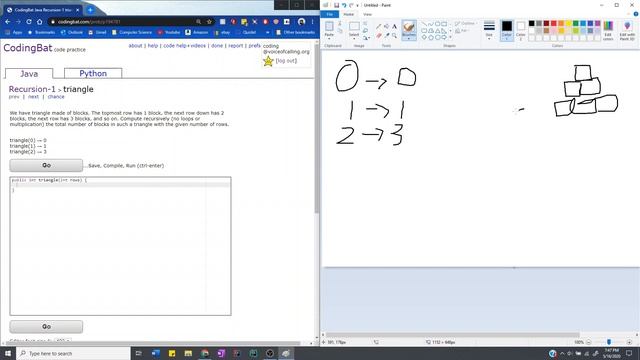Follow the 'next' problem link
The height and width of the screenshot is (360, 640).
click(33, 97)
